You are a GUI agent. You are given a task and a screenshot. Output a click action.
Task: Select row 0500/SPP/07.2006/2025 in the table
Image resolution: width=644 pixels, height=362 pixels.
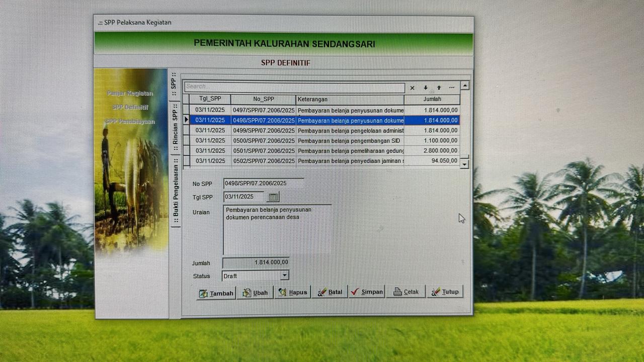pyautogui.click(x=264, y=141)
